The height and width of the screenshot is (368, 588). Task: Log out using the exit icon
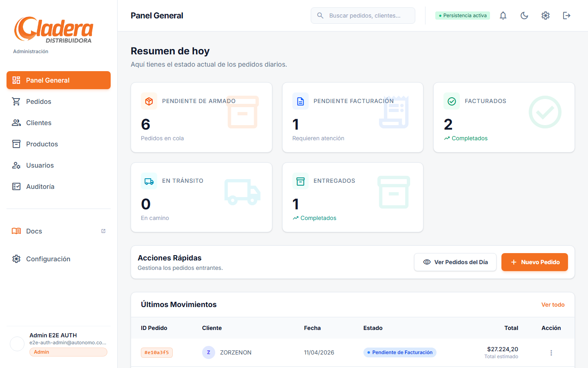click(567, 16)
